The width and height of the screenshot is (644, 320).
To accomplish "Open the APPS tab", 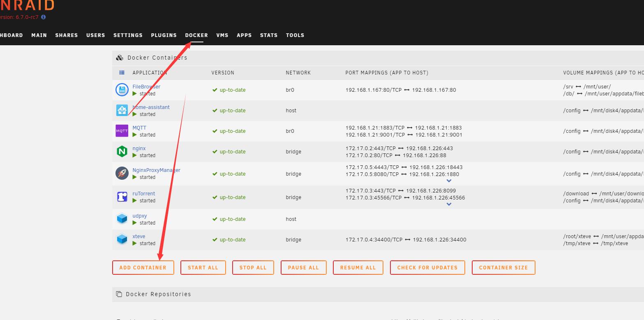I will point(244,35).
